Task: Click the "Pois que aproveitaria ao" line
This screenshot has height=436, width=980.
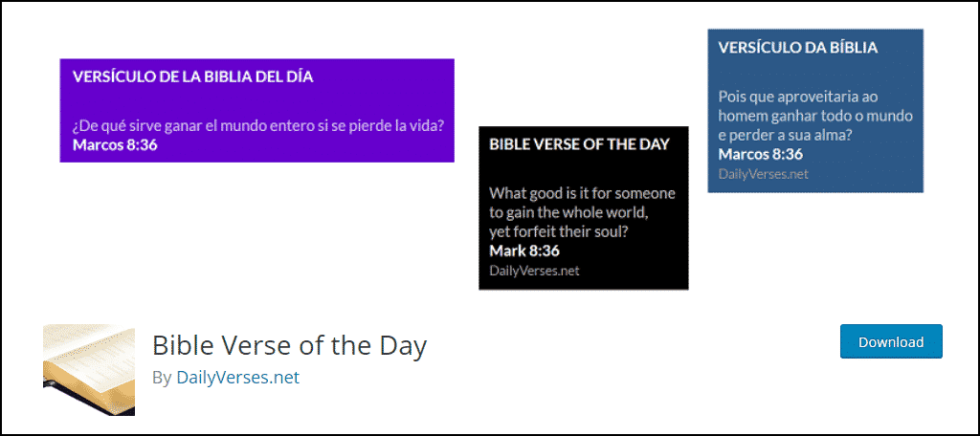Action: (798, 97)
